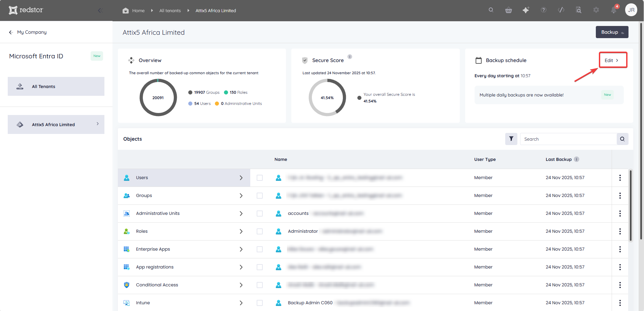Expand the Groups category chevron
The height and width of the screenshot is (311, 644).
[x=241, y=196]
